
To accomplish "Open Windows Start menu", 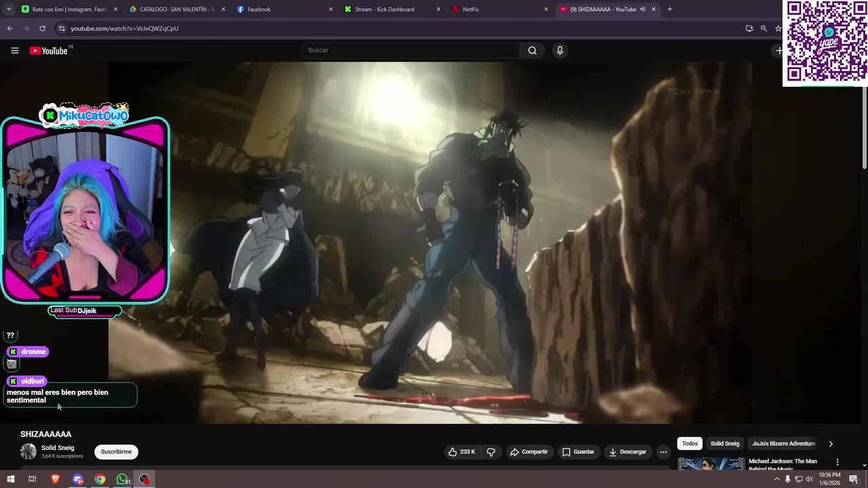I will point(10,479).
